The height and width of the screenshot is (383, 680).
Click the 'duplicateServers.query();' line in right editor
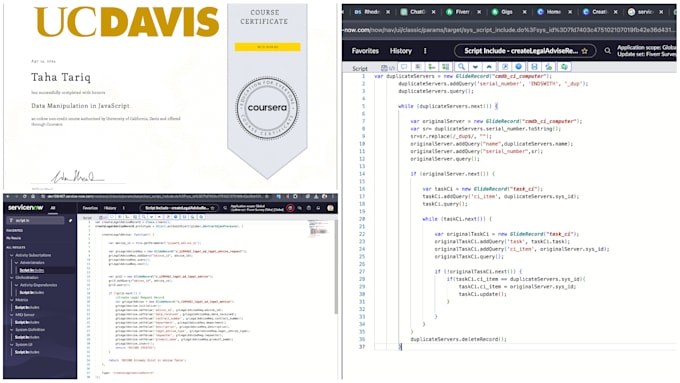pos(435,91)
